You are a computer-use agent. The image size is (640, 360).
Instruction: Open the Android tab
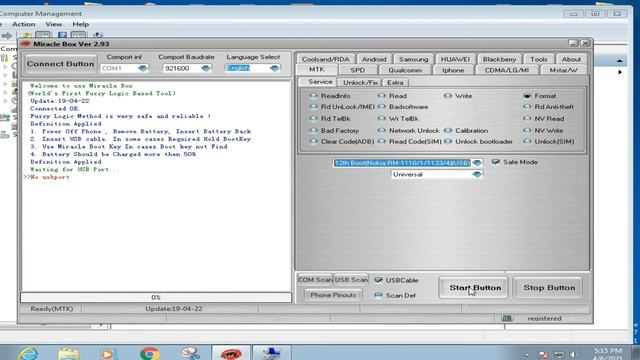pyautogui.click(x=374, y=59)
